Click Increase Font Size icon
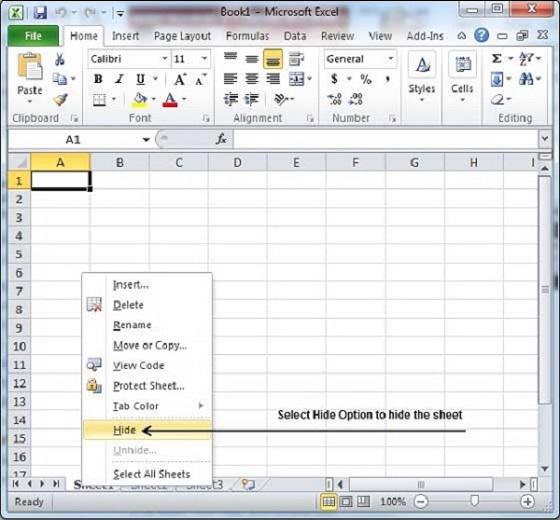 (x=180, y=79)
